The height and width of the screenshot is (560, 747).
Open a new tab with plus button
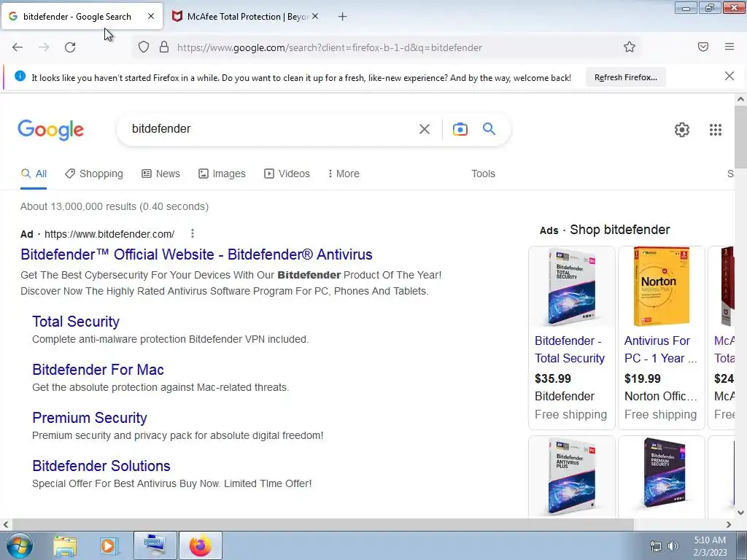pos(342,17)
